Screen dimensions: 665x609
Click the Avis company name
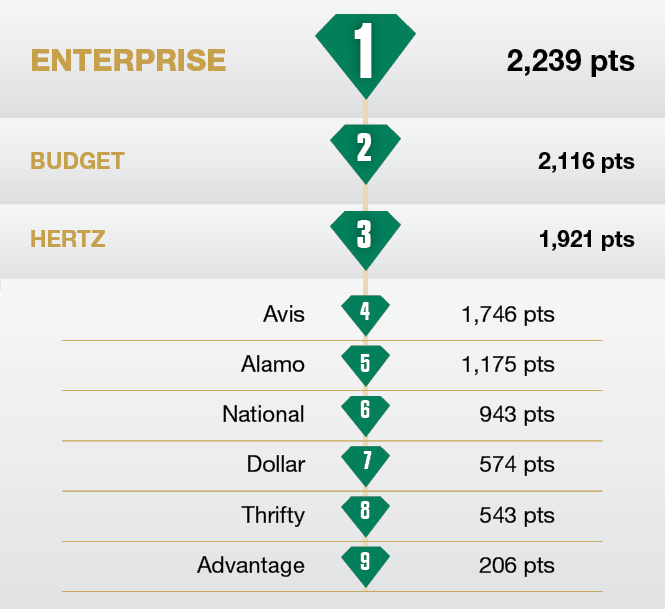[x=283, y=315]
